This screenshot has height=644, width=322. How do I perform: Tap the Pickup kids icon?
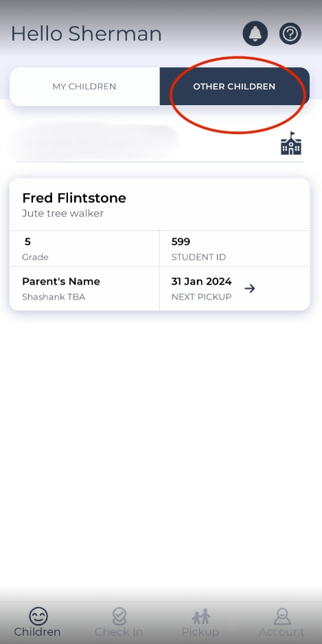(201, 617)
